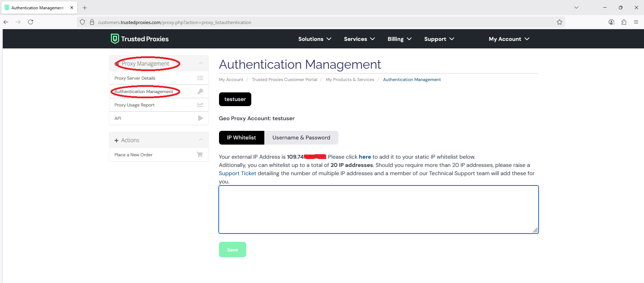Expand the Services menu
The image size is (644, 283).
359,39
